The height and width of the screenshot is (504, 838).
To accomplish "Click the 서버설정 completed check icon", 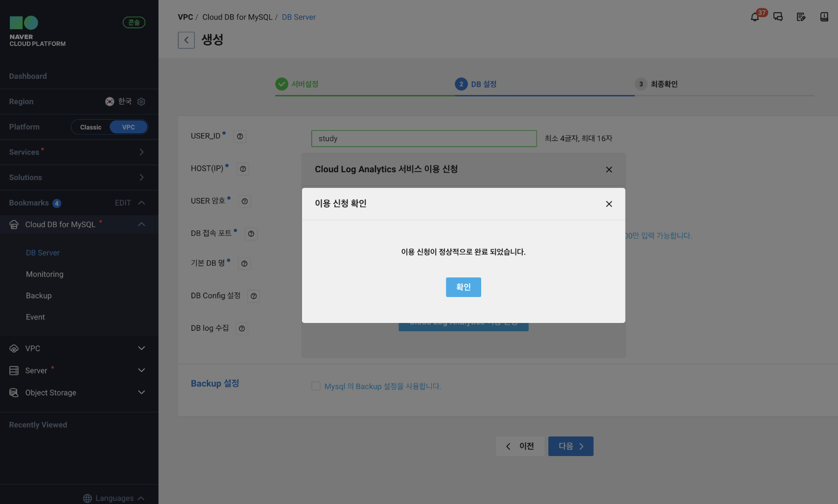I will pos(281,84).
